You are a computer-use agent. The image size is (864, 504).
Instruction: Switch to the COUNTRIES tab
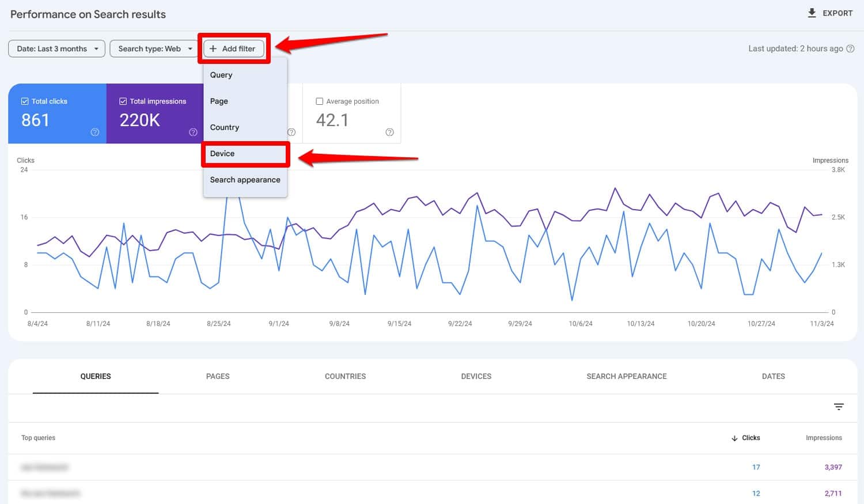point(345,376)
